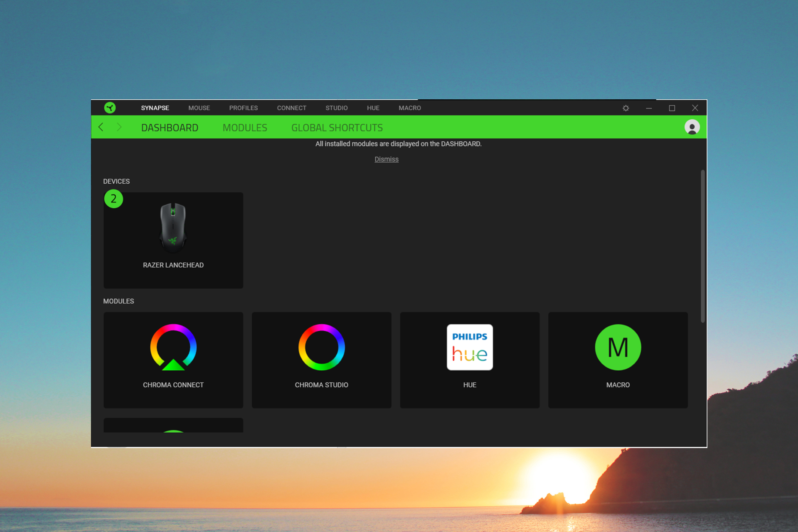This screenshot has height=532, width=798.
Task: Open the settings gear icon
Action: click(626, 108)
